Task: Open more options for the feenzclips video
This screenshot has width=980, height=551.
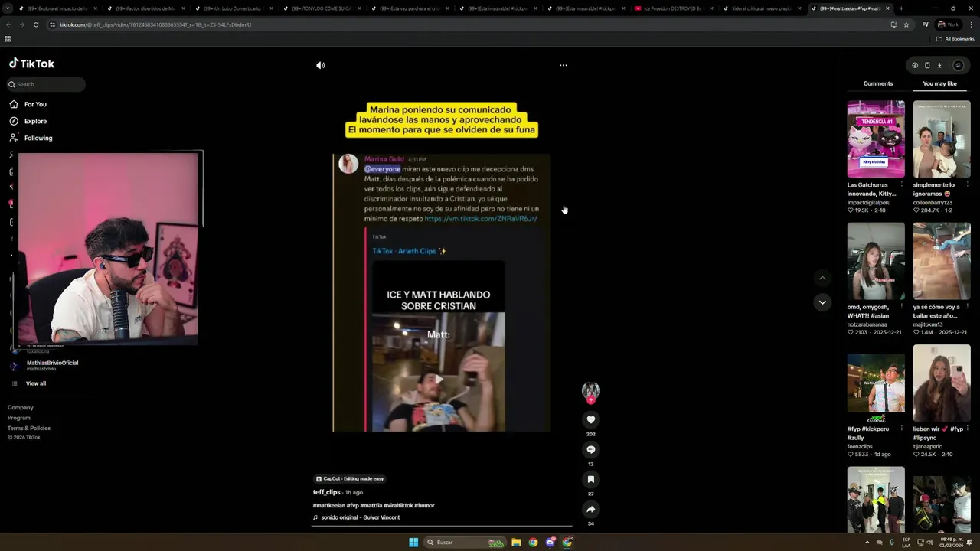Action: pyautogui.click(x=901, y=429)
